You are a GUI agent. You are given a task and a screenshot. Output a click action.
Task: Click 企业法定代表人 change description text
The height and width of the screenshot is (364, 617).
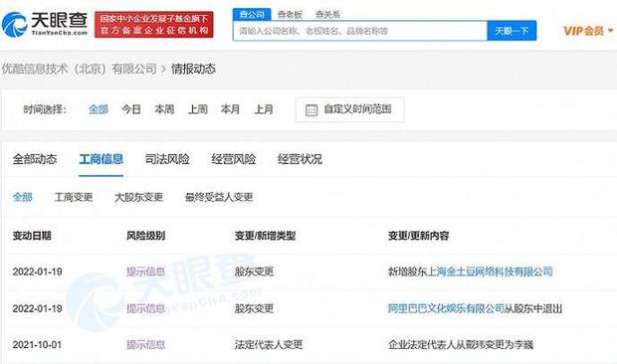click(x=461, y=345)
